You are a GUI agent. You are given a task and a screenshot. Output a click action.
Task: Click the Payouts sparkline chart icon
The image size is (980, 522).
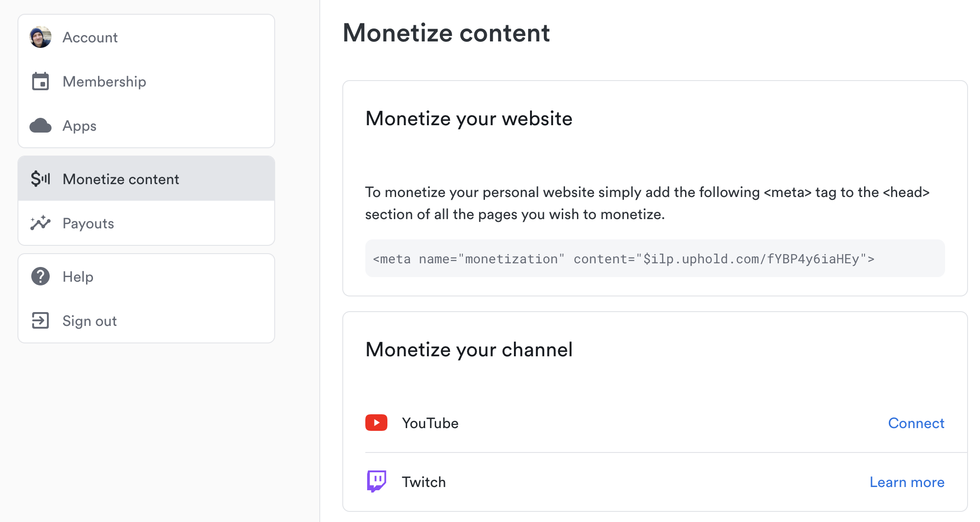click(40, 223)
